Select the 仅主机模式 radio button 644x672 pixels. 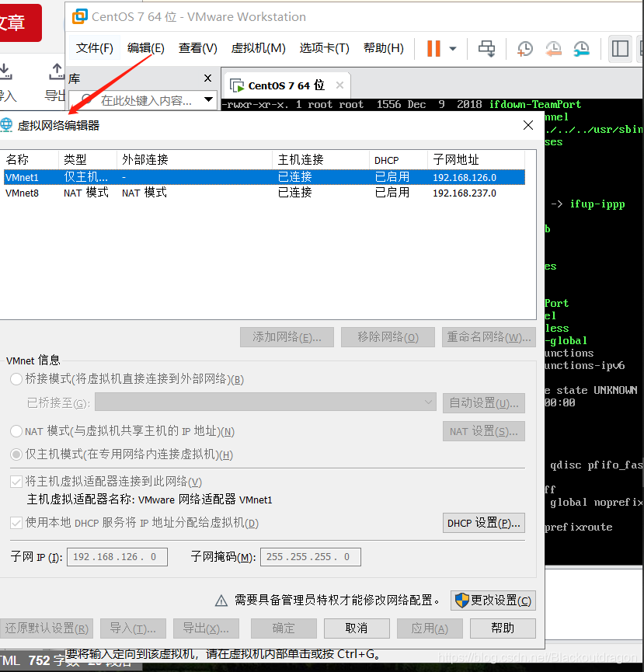(x=16, y=454)
